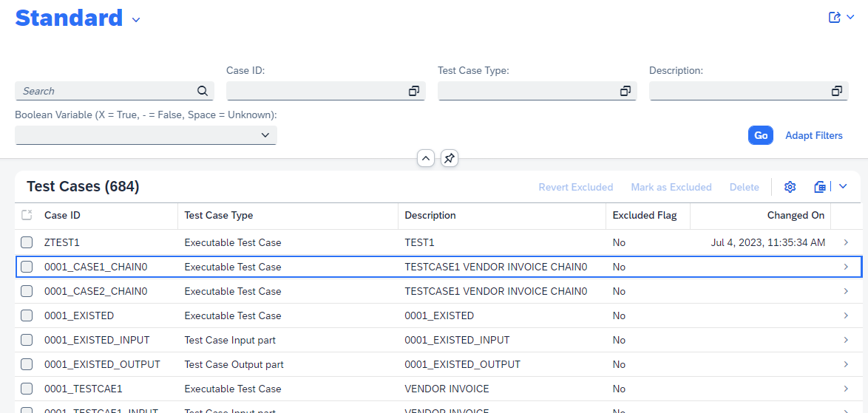868x413 pixels.
Task: Sort by Changed On column header
Action: pos(796,216)
